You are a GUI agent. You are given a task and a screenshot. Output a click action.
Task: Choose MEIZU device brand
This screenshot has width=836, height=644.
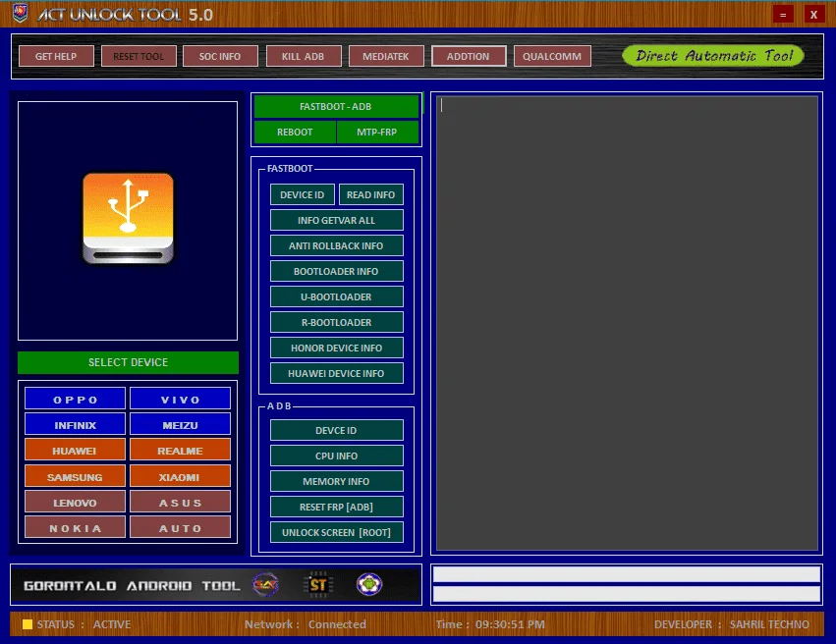point(180,425)
